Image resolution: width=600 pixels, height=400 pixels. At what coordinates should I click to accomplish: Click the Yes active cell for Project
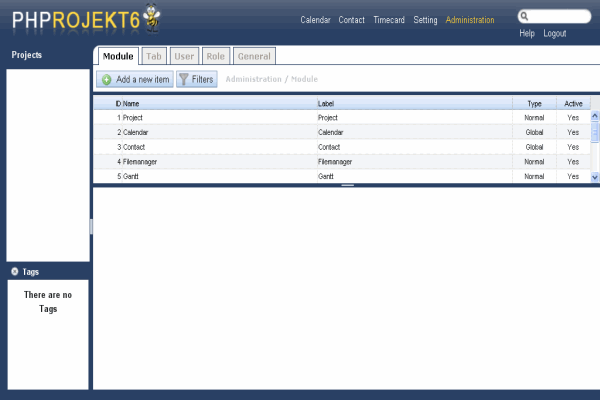pos(573,118)
